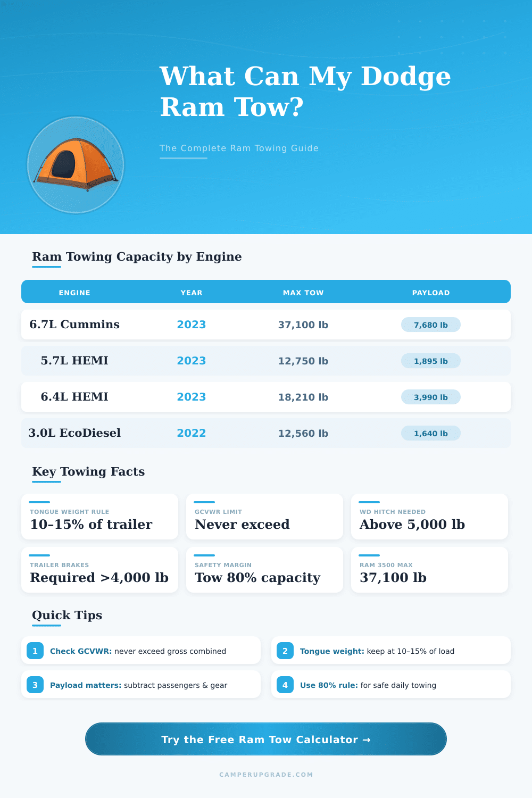Viewport: 532px width, 798px height.
Task: Select the 2022 year entry for EcoDiesel
Action: (191, 433)
